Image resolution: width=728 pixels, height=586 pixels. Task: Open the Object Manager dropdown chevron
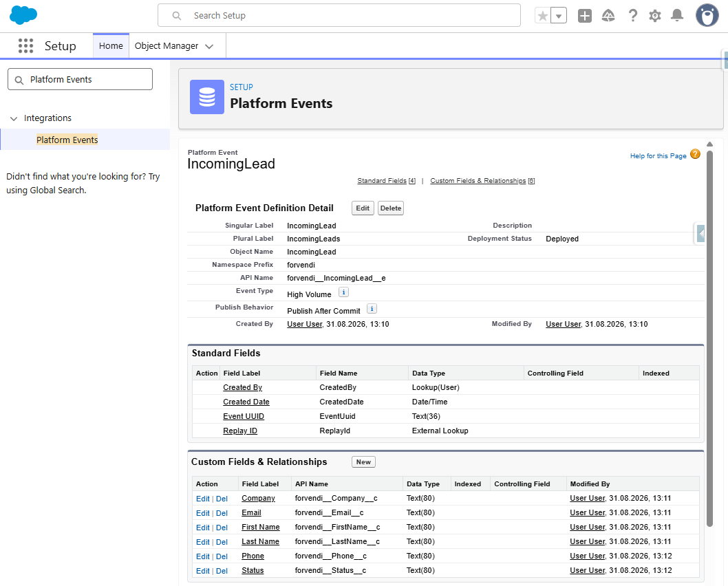(x=209, y=46)
